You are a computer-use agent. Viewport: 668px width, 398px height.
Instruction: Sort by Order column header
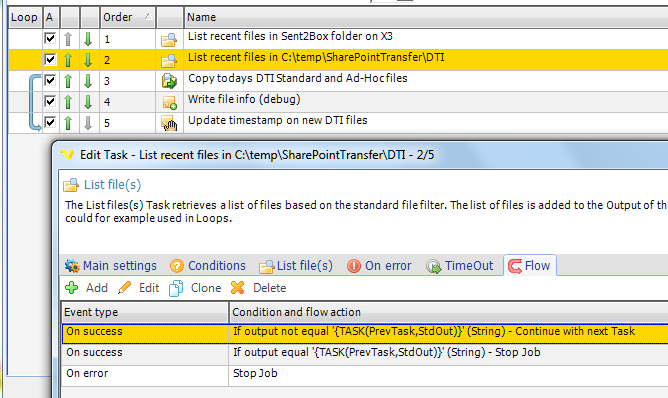[127, 17]
